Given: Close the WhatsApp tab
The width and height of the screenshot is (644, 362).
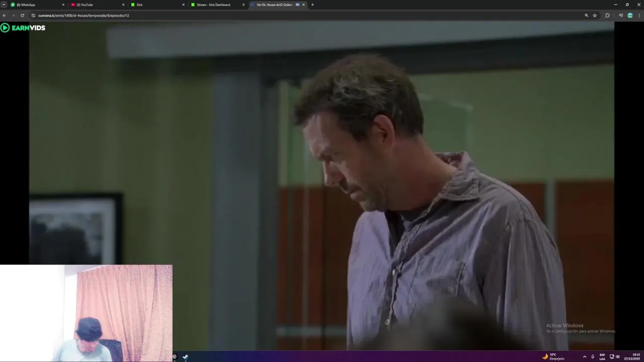Looking at the screenshot, I should coord(63,5).
